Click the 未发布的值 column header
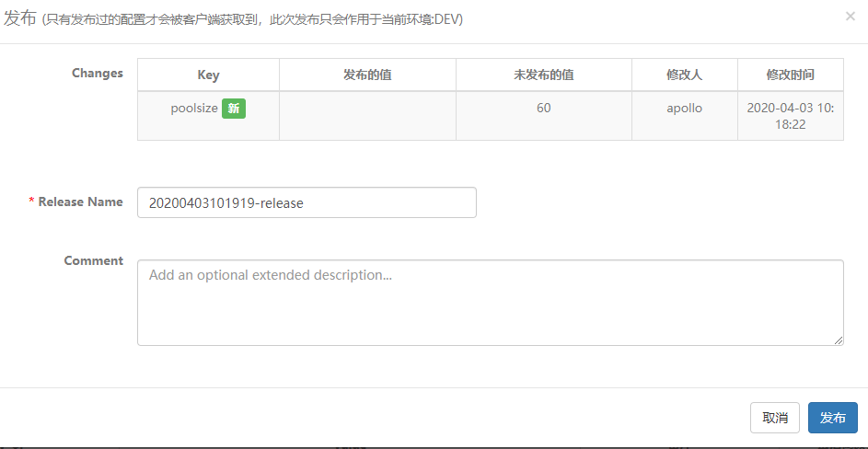The image size is (868, 449). click(544, 75)
